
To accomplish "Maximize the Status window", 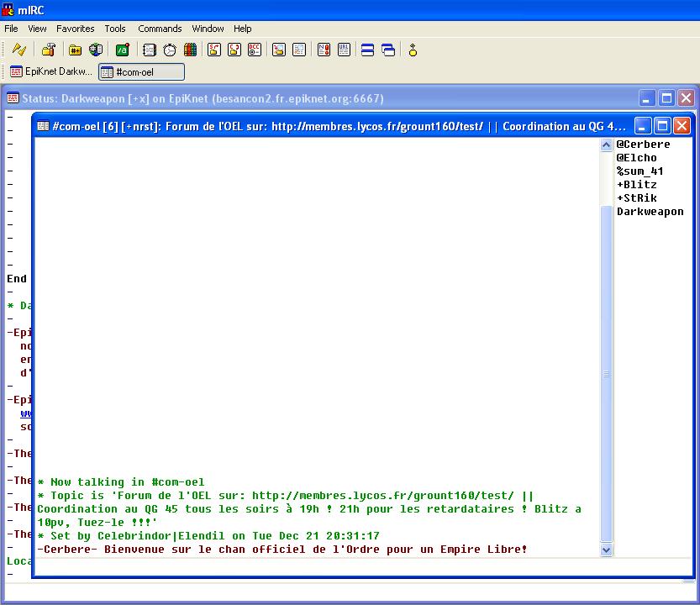I will 666,98.
